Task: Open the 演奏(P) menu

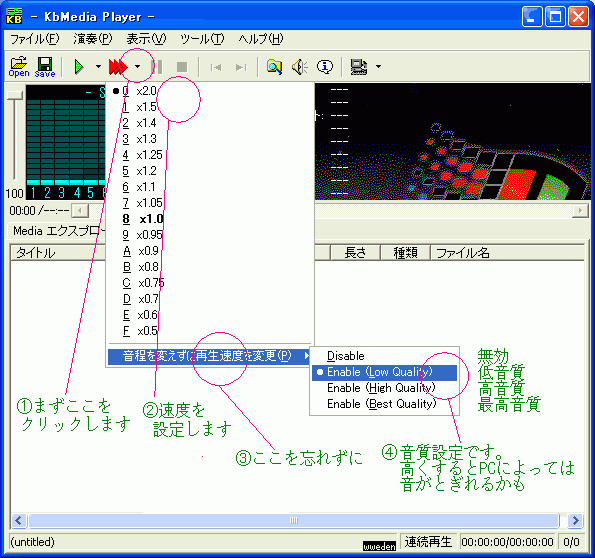Action: point(93,39)
